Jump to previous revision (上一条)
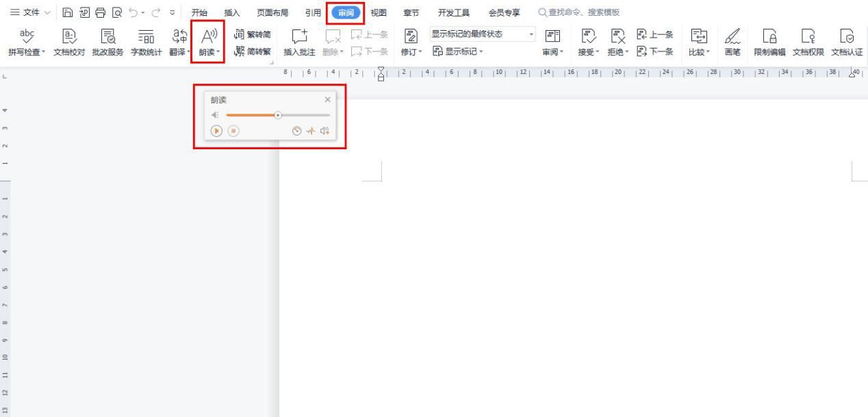The width and height of the screenshot is (868, 417). pyautogui.click(x=655, y=34)
